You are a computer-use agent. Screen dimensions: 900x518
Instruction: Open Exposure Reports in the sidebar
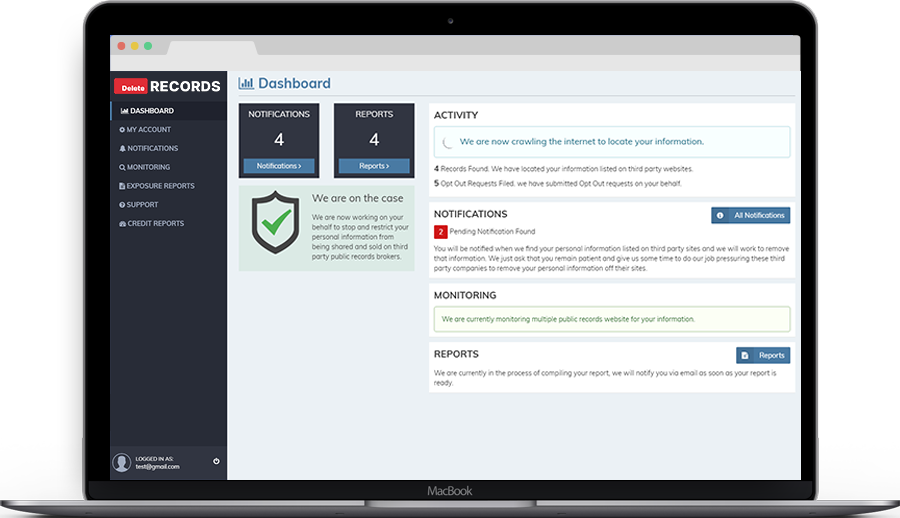(157, 186)
